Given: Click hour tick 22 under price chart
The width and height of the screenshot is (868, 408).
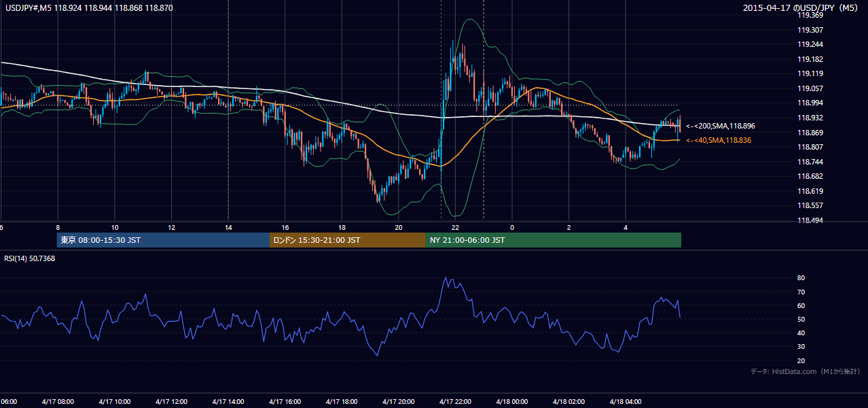Looking at the screenshot, I should [456, 227].
